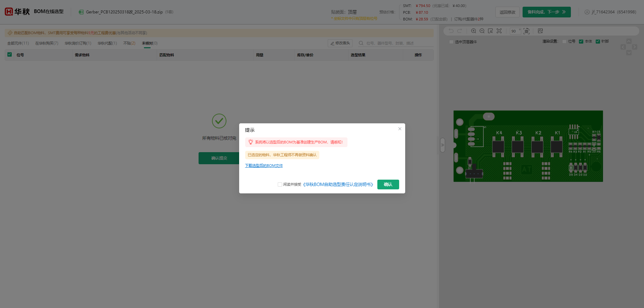Zoom out of the PCB view
This screenshot has width=644, height=308.
[x=482, y=31]
